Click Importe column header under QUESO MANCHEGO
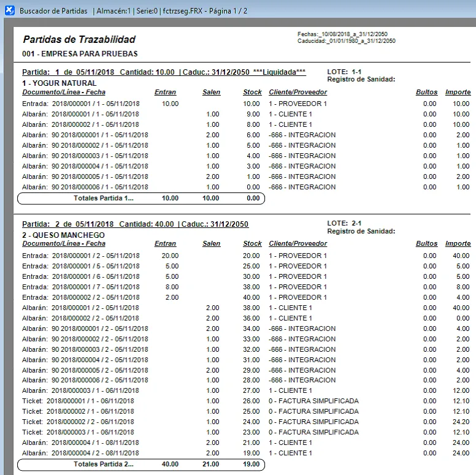 tap(458, 244)
